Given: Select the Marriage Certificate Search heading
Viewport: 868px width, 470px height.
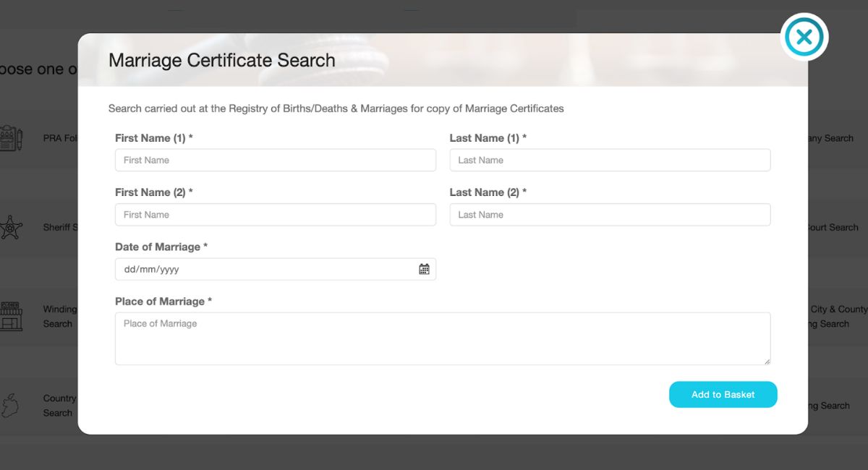Looking at the screenshot, I should 222,60.
